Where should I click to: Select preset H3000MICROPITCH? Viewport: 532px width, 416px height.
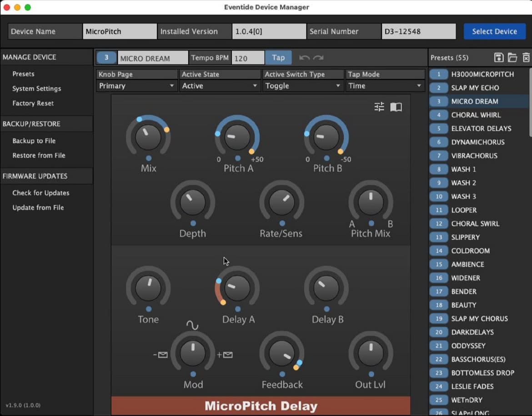point(478,74)
